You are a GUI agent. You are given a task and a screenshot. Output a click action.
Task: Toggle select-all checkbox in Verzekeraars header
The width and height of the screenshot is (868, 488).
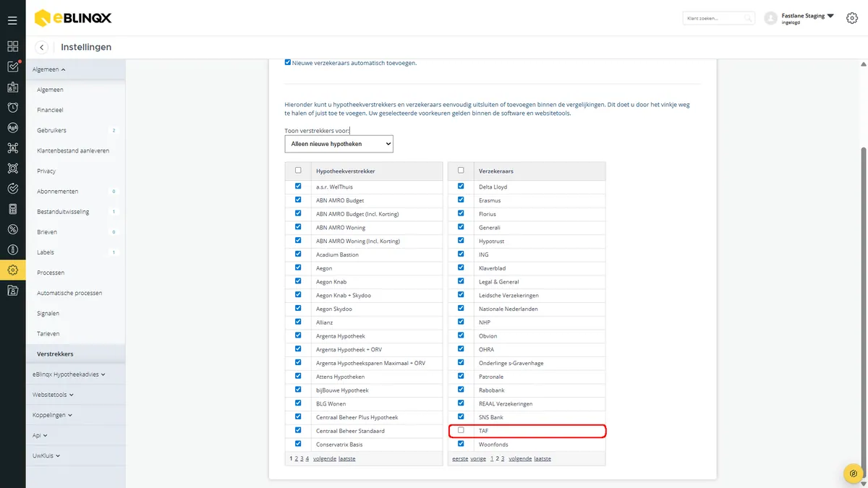point(461,171)
